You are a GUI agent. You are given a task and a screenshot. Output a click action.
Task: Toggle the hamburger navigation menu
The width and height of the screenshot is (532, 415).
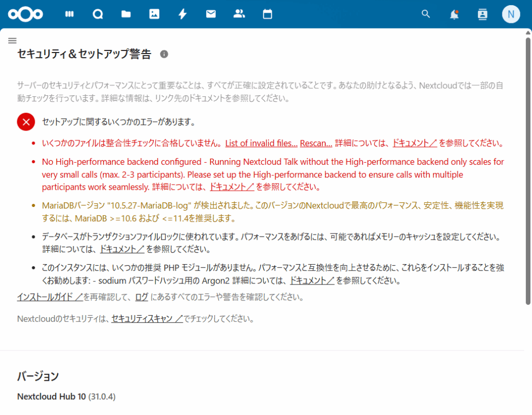coord(12,41)
